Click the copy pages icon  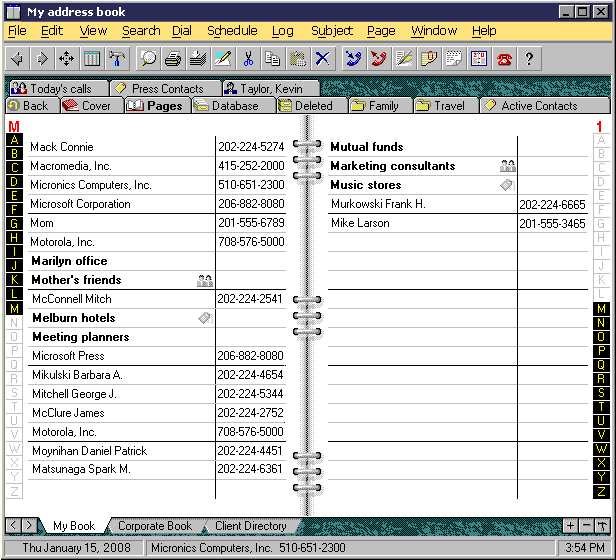click(x=273, y=59)
